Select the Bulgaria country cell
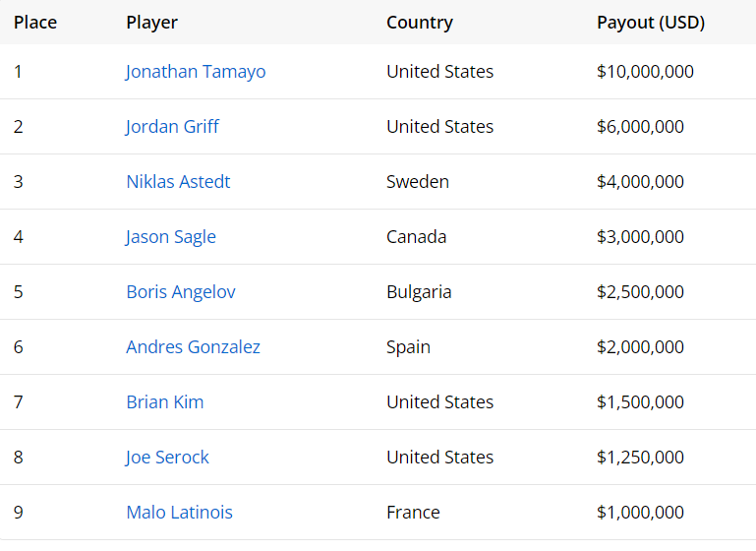This screenshot has width=756, height=551. pos(419,292)
